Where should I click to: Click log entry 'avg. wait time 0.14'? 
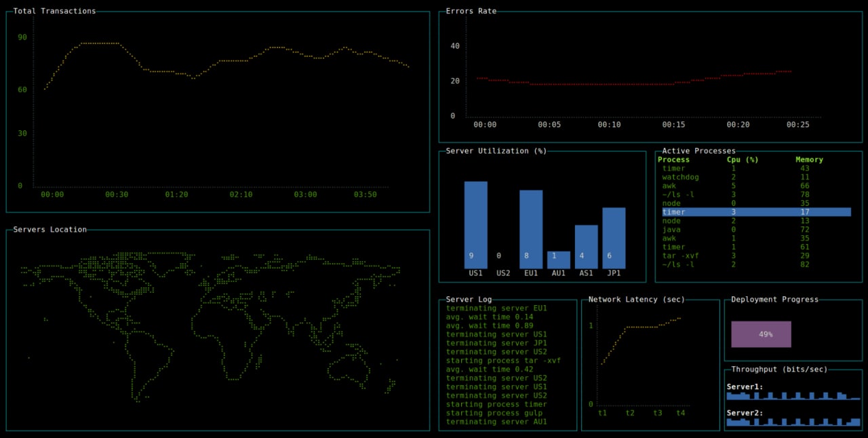pos(490,317)
